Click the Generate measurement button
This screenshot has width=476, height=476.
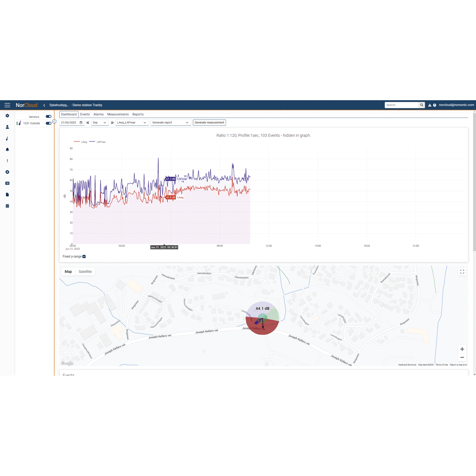click(209, 122)
